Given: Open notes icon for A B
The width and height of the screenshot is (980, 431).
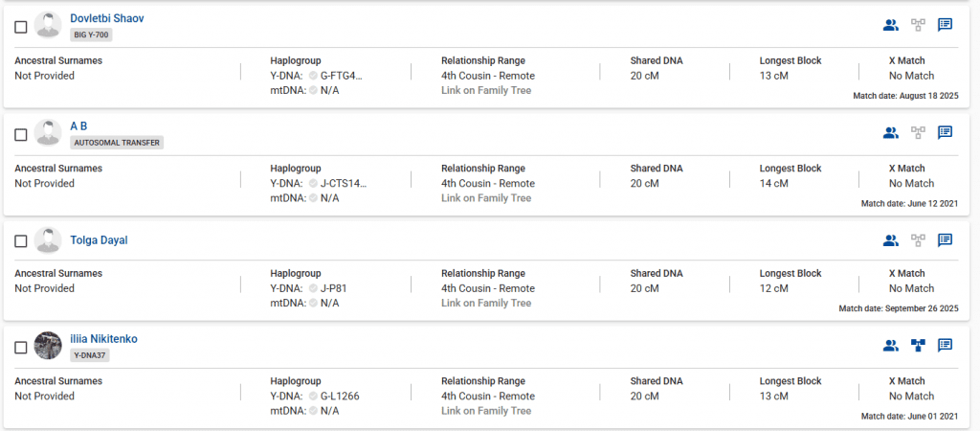Looking at the screenshot, I should click(945, 133).
